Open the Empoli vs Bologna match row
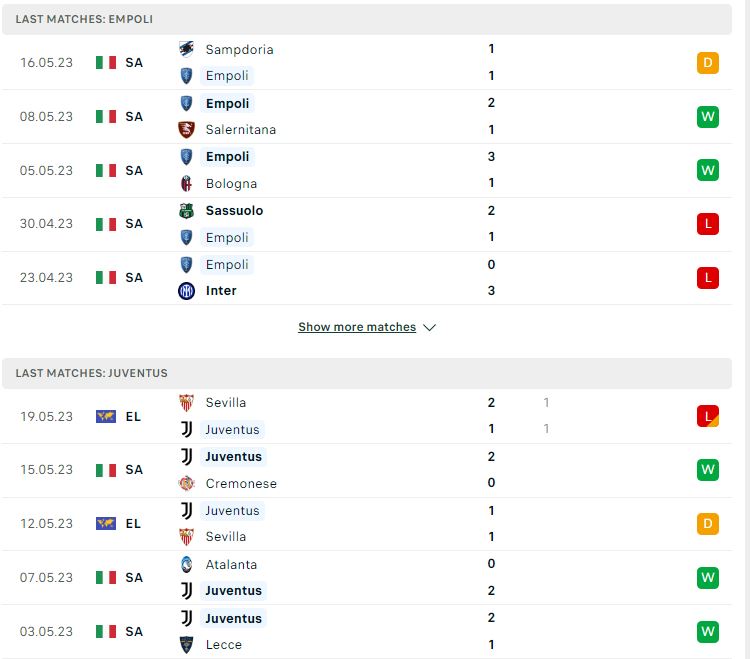The width and height of the screenshot is (750, 659). coord(367,170)
